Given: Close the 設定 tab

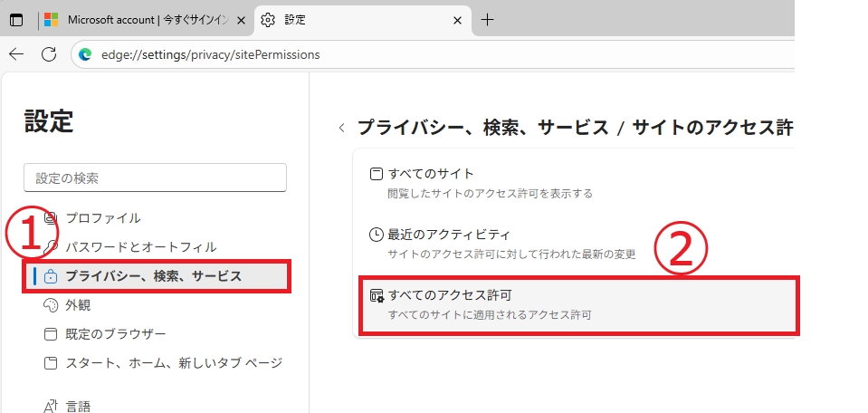Looking at the screenshot, I should (x=458, y=20).
